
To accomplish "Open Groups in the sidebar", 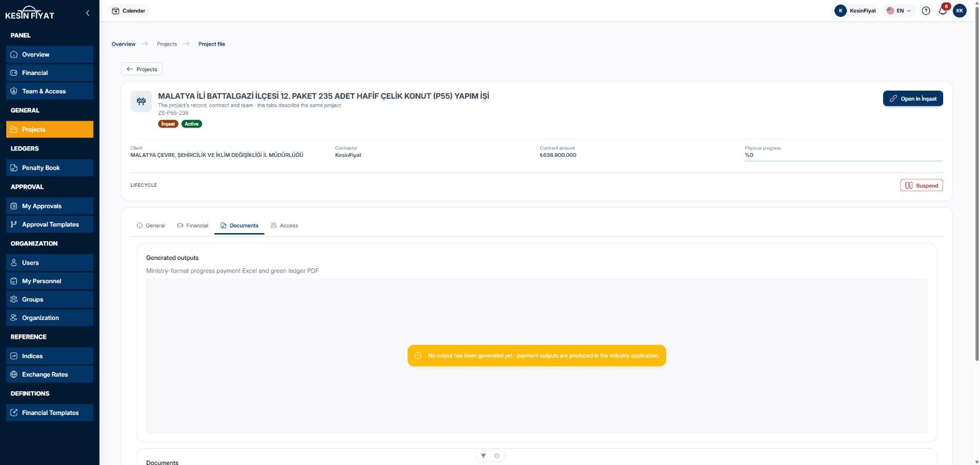I will 50,299.
